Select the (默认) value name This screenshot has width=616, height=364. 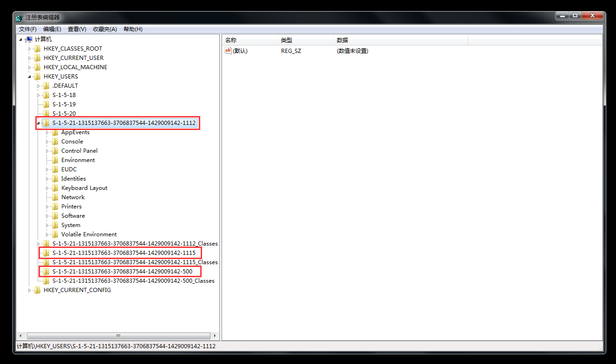point(240,51)
